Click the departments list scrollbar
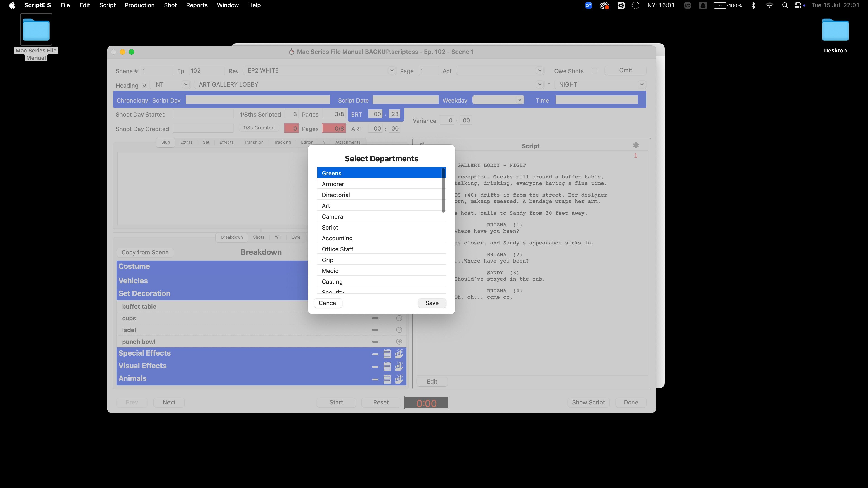 coord(443,191)
